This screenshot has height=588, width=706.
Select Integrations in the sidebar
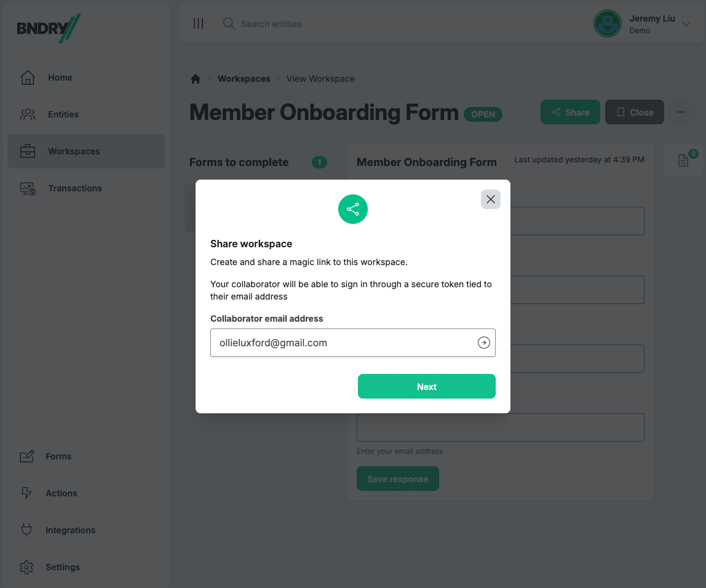coord(70,530)
